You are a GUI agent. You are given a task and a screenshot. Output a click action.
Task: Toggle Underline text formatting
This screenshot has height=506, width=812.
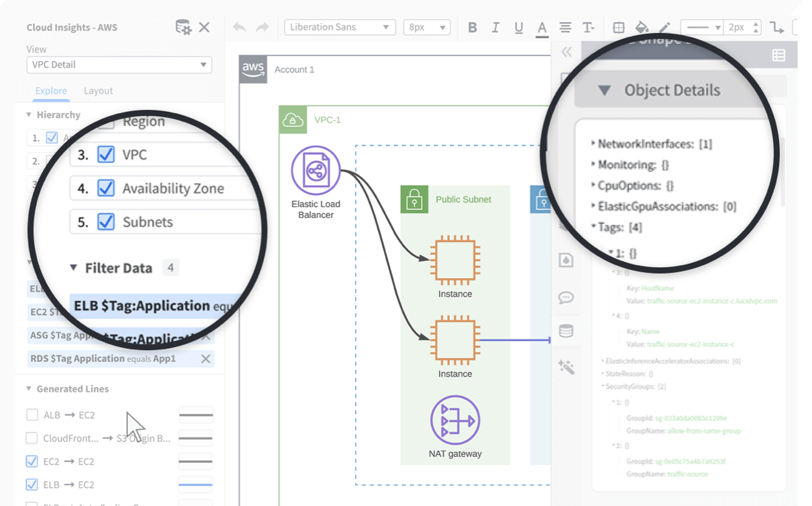coord(518,27)
